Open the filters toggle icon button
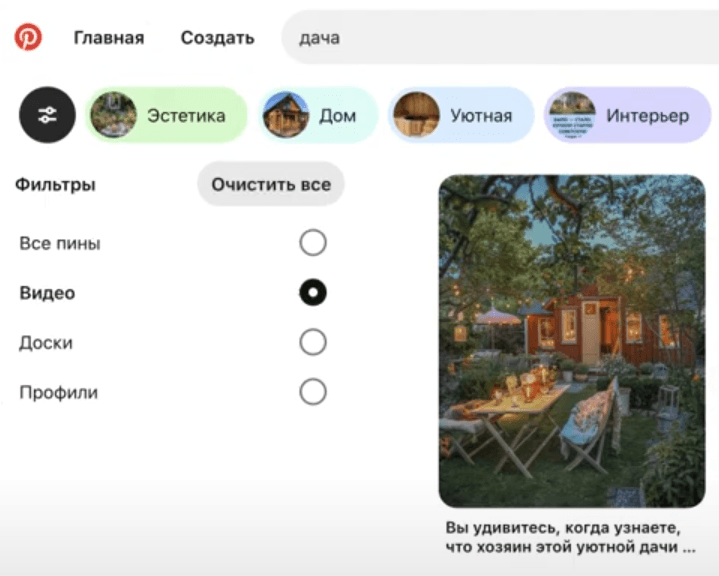 47,115
